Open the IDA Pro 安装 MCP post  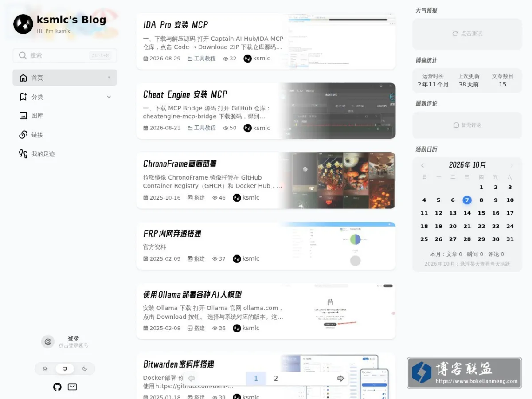(x=176, y=25)
